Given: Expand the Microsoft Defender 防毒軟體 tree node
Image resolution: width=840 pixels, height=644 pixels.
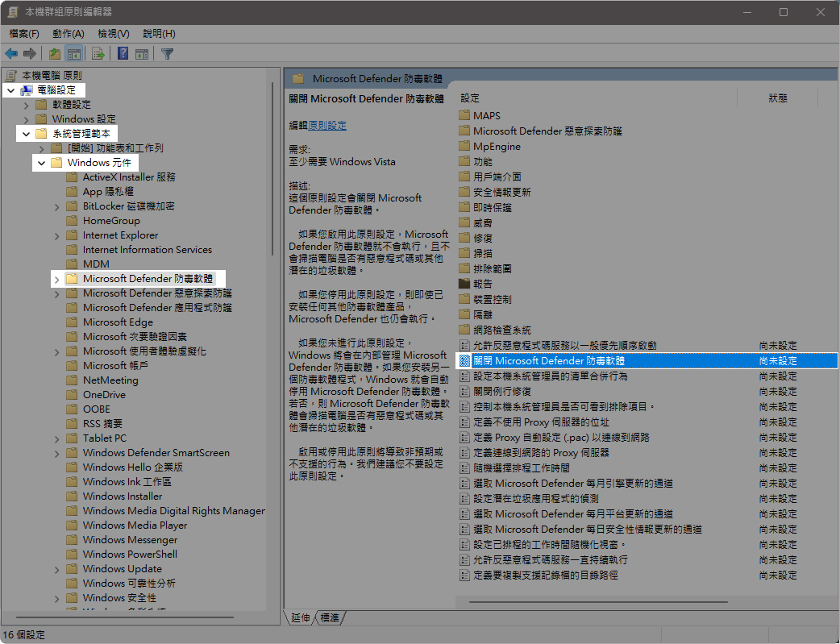Looking at the screenshot, I should coord(56,279).
